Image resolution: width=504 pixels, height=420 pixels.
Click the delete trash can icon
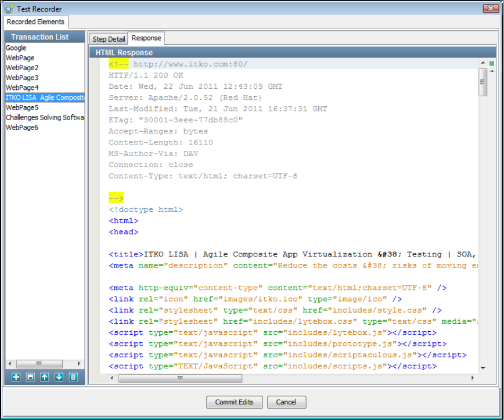(x=73, y=377)
